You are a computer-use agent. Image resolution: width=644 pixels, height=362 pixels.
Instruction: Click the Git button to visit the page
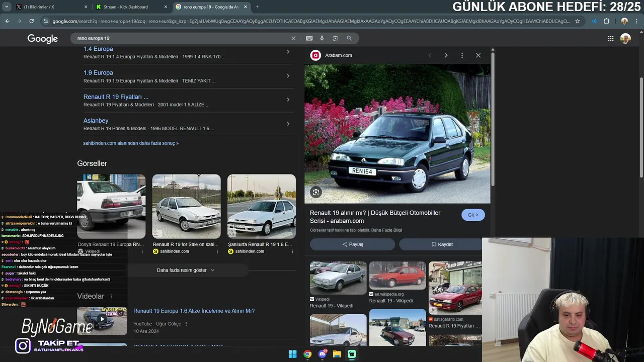tap(473, 215)
